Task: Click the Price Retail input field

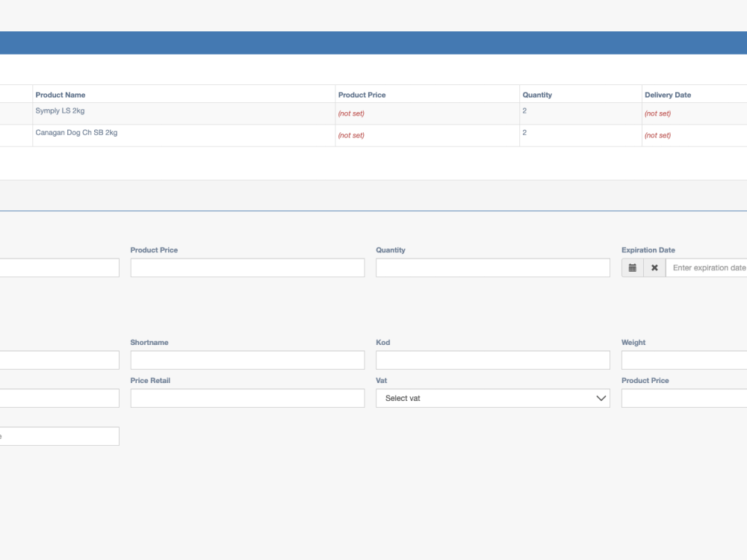Action: coord(247,398)
